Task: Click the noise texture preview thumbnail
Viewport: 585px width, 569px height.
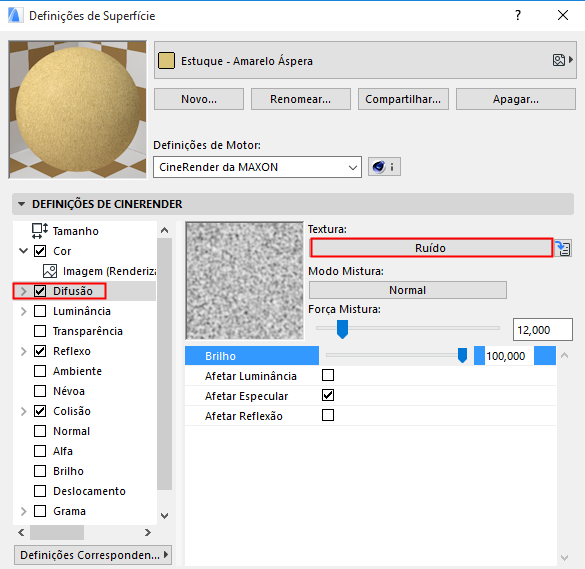Action: [x=245, y=281]
